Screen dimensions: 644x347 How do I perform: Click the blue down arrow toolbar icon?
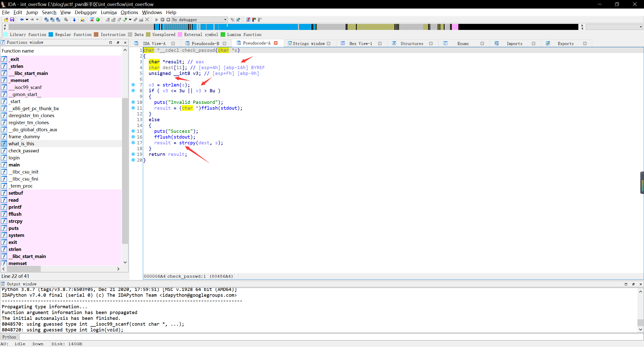coord(74,20)
